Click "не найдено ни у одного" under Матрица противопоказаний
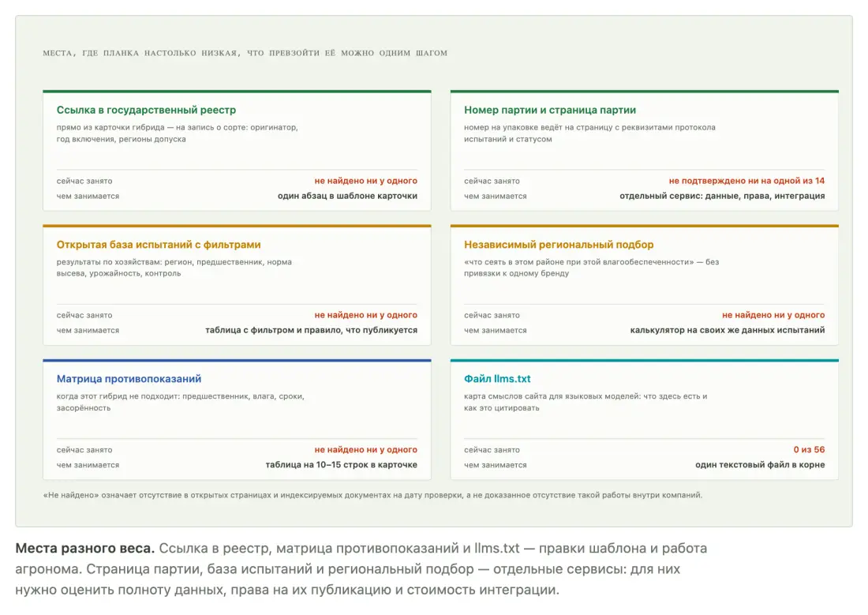The image size is (868, 615). point(366,449)
